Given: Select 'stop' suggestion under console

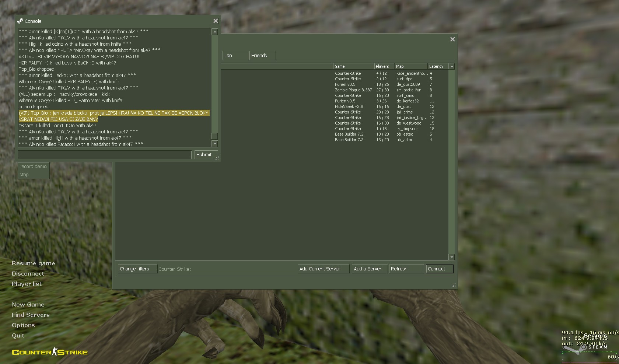Looking at the screenshot, I should [x=33, y=175].
